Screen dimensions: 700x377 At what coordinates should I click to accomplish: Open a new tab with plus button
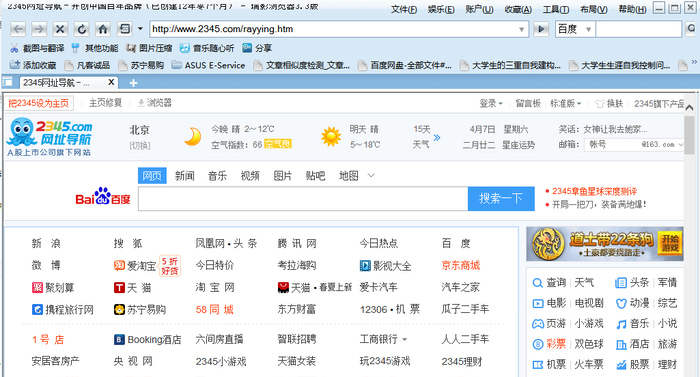[133, 83]
